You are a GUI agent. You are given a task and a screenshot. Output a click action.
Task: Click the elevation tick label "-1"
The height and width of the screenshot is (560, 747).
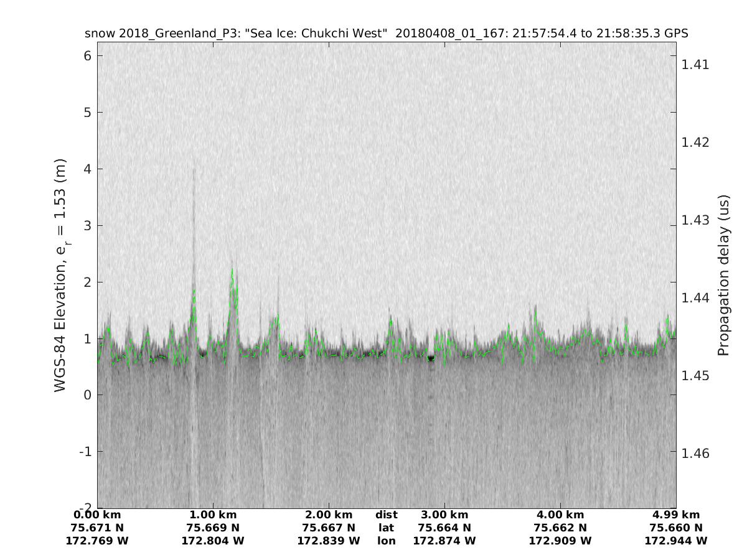86,451
